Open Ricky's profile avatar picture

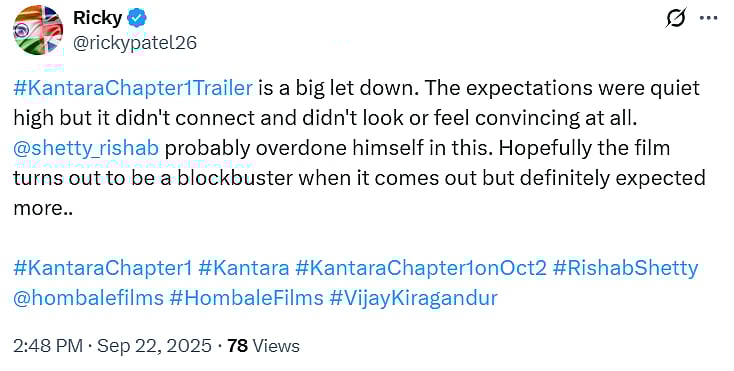37,30
